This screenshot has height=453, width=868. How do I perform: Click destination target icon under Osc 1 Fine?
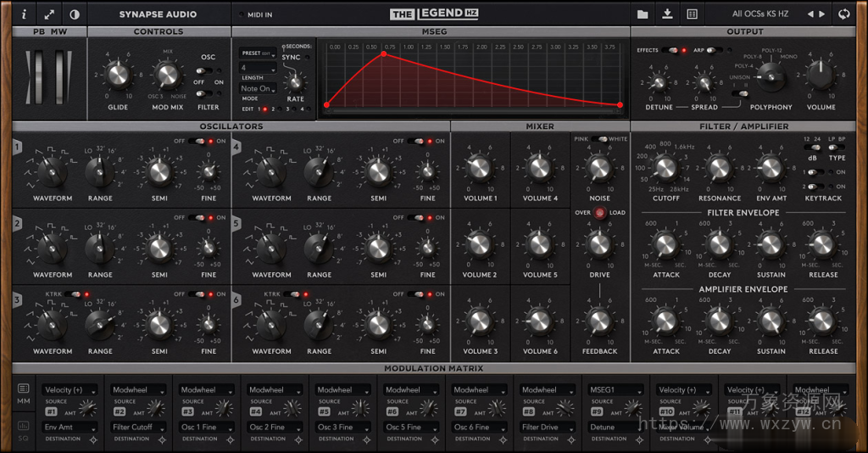point(230,440)
